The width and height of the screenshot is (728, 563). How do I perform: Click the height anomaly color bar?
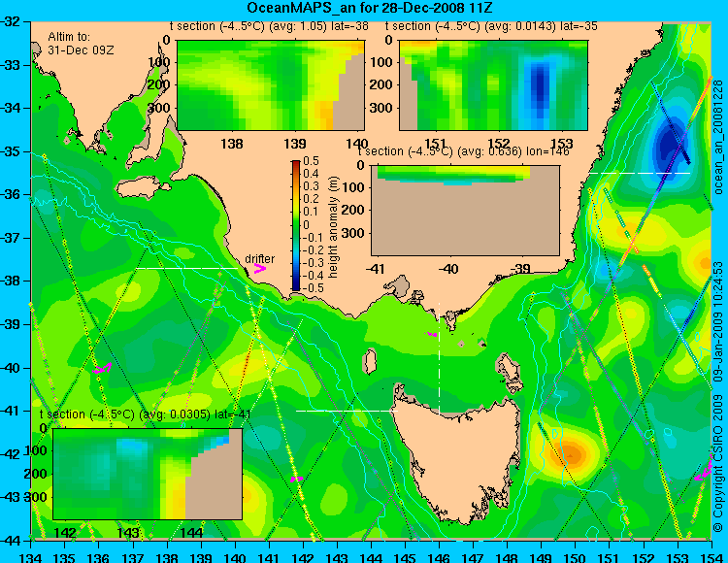point(296,225)
